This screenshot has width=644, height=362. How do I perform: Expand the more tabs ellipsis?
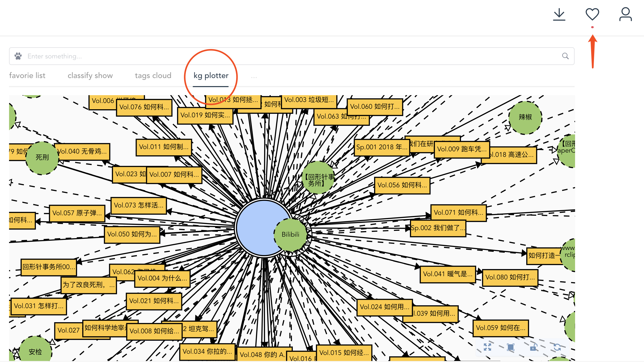pos(254,76)
